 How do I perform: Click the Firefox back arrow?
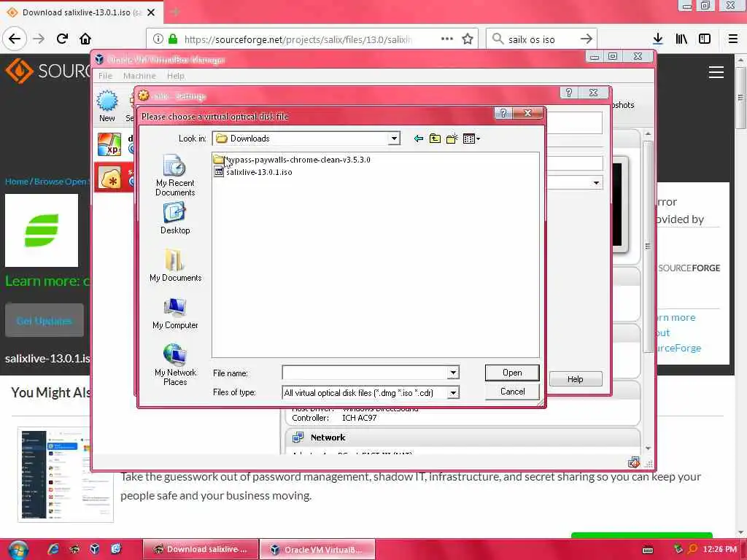coord(15,39)
